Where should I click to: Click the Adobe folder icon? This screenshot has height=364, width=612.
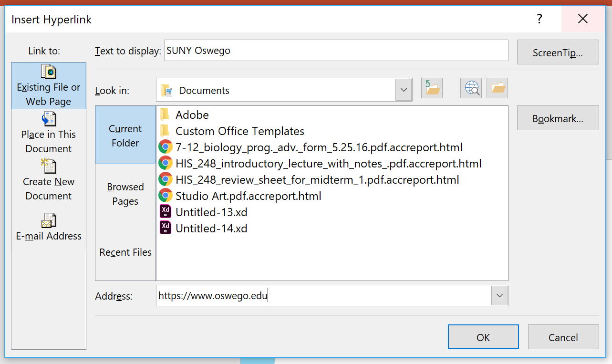165,114
